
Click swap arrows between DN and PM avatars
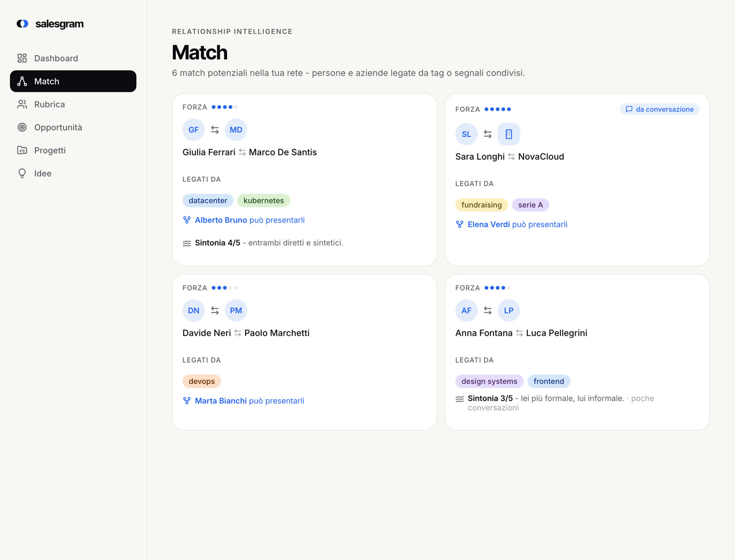coord(215,311)
